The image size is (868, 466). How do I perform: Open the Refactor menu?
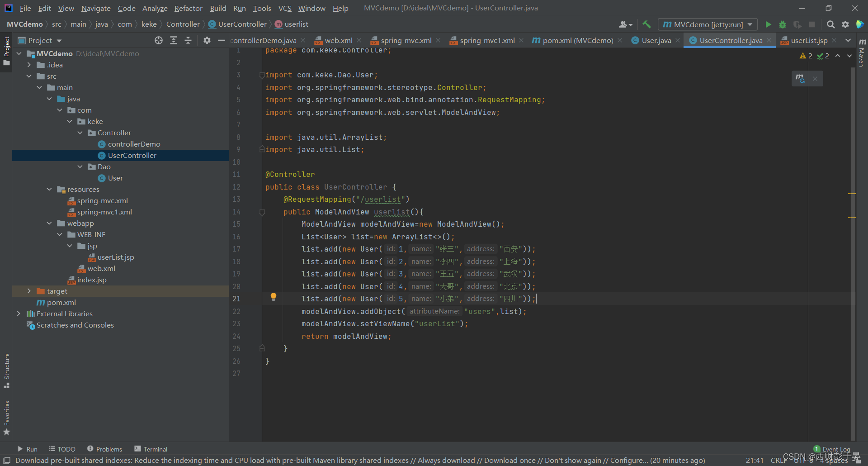tap(189, 8)
